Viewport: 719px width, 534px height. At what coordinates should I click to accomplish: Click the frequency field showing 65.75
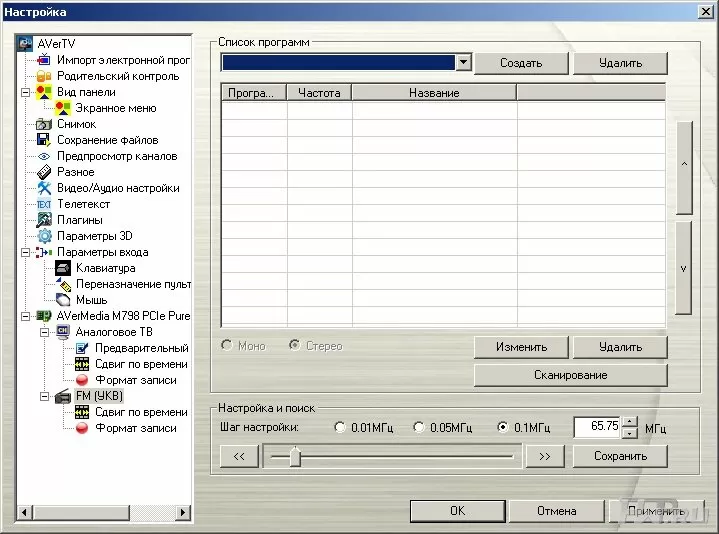[x=597, y=427]
